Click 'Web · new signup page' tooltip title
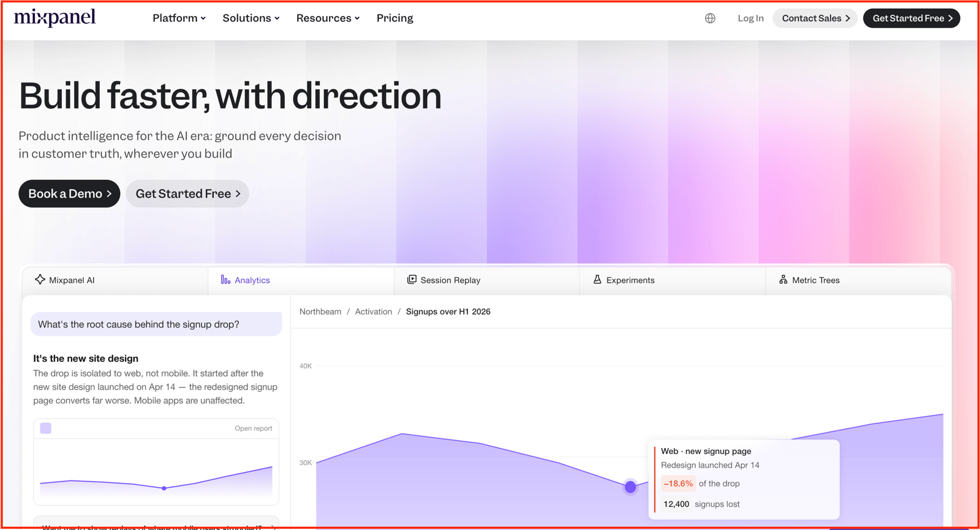 (x=706, y=451)
